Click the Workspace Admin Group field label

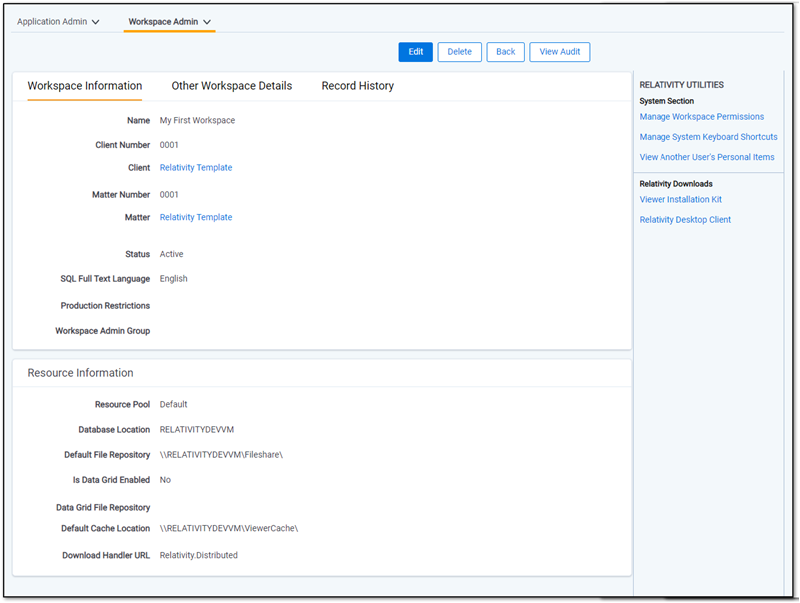(103, 331)
